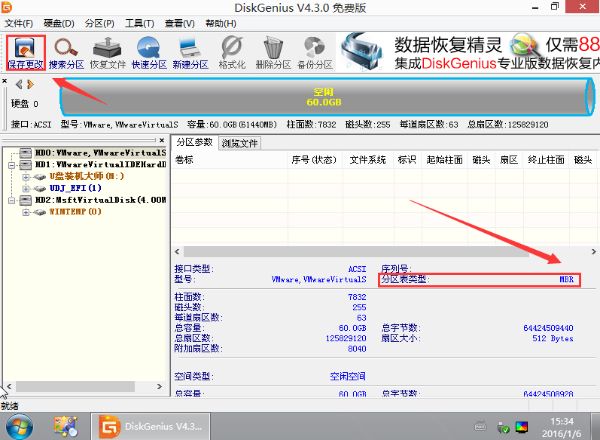Open the 硬盘(D) menu
Image resolution: width=600 pixels, height=440 pixels.
(59, 23)
